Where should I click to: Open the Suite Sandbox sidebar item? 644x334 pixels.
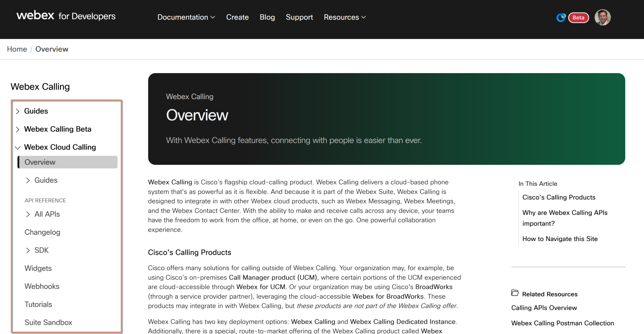coord(48,322)
